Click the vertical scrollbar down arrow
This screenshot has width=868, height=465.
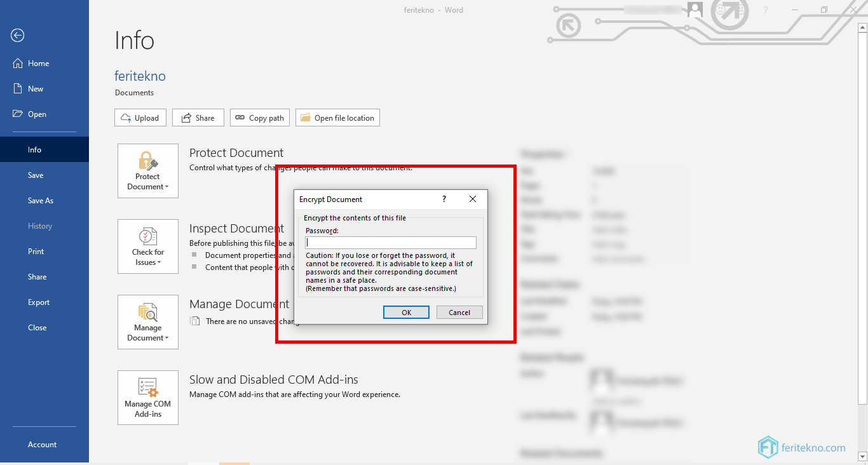tap(863, 455)
